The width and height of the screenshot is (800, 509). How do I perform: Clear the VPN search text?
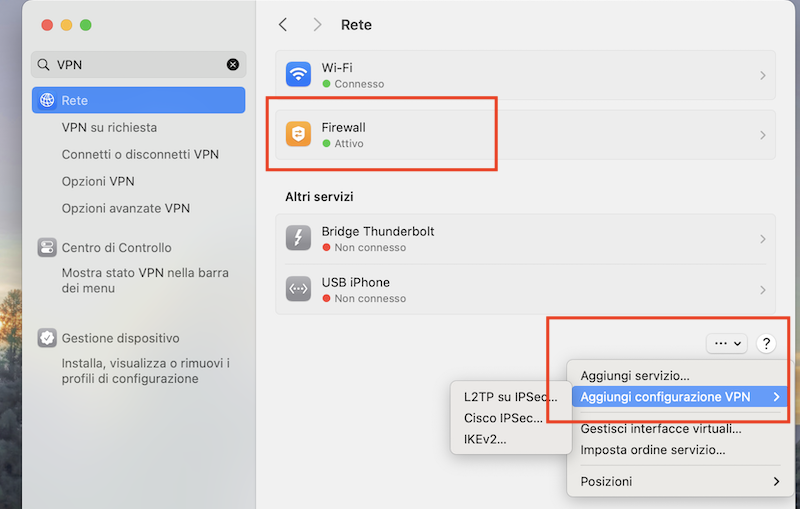click(233, 65)
